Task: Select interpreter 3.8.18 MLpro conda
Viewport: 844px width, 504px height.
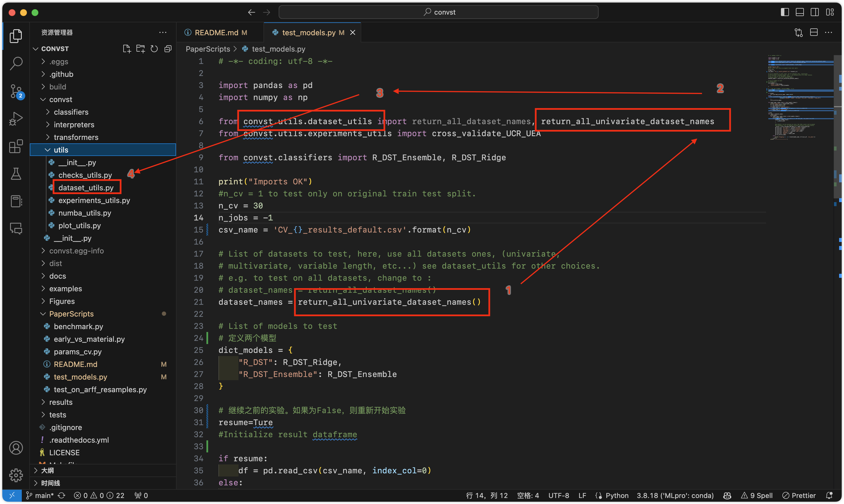Action: point(675,495)
